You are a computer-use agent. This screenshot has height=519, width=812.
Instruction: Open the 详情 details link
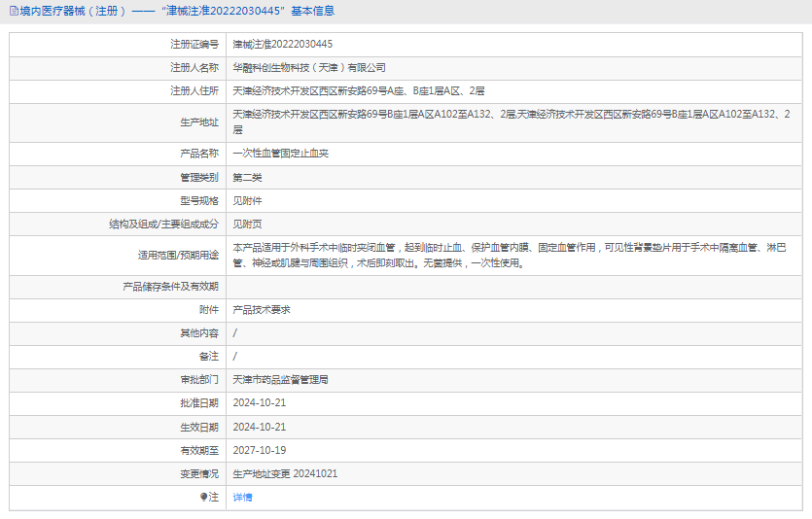(x=242, y=498)
